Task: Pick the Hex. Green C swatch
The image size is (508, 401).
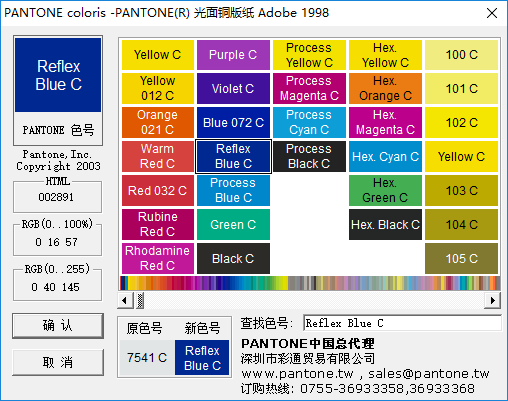Action: (385, 191)
